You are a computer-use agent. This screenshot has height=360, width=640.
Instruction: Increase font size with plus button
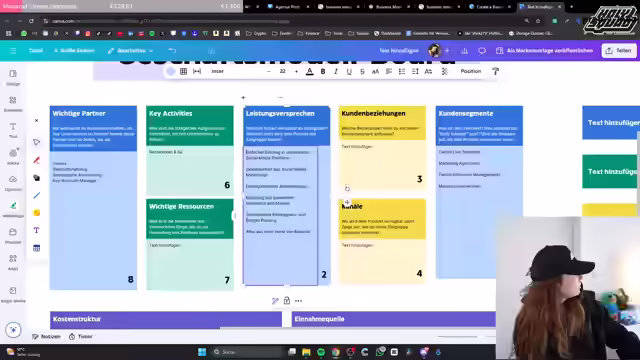296,71
